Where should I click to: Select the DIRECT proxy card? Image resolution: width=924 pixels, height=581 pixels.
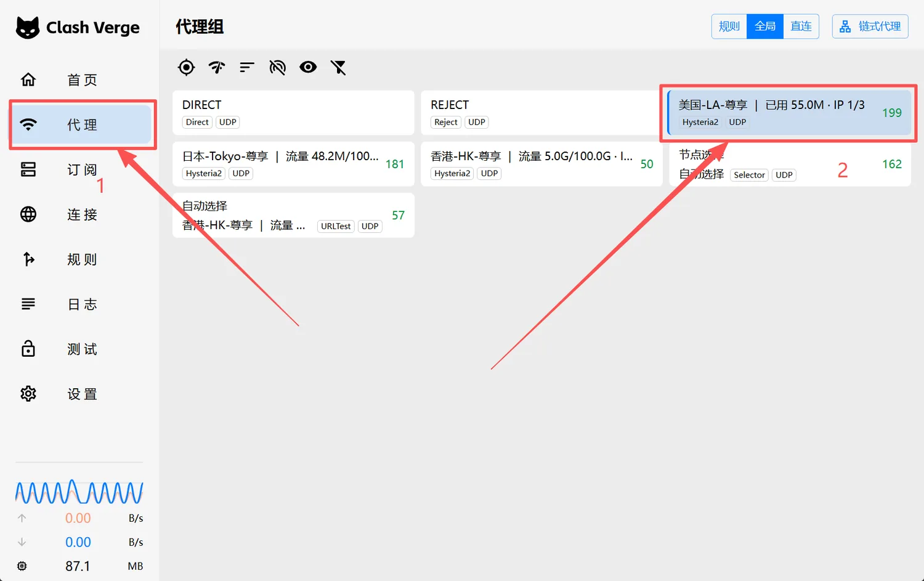pyautogui.click(x=293, y=113)
